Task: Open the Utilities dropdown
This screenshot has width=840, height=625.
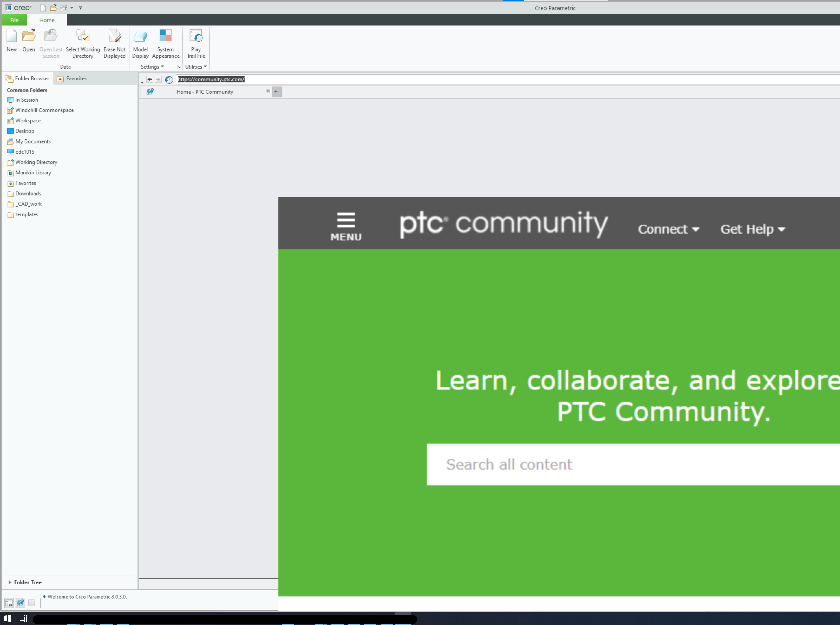Action: click(196, 67)
